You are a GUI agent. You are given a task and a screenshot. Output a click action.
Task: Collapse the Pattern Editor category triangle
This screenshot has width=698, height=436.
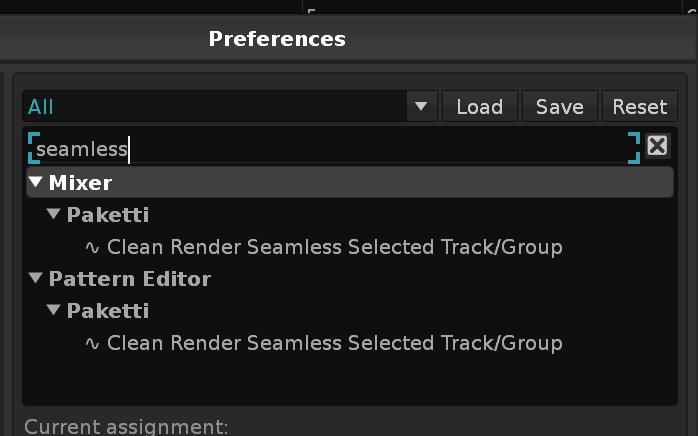(36, 278)
